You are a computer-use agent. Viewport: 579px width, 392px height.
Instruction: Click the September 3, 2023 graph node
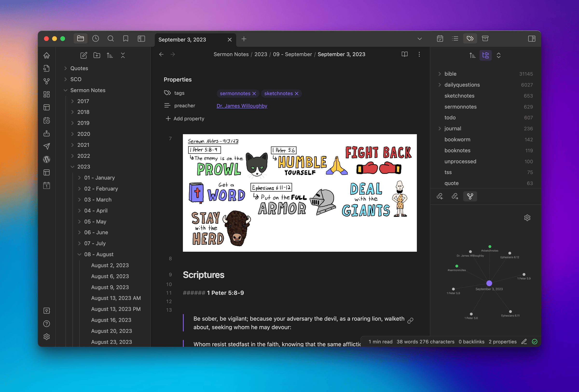489,283
